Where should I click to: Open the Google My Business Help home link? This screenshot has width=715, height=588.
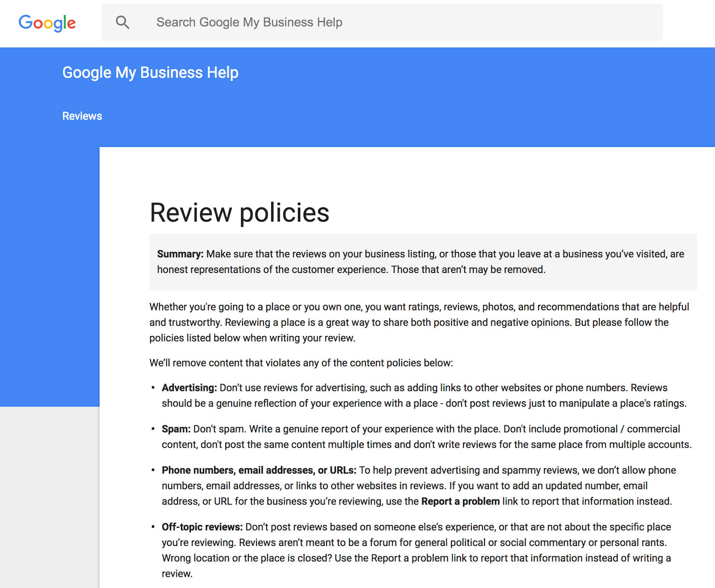point(150,72)
